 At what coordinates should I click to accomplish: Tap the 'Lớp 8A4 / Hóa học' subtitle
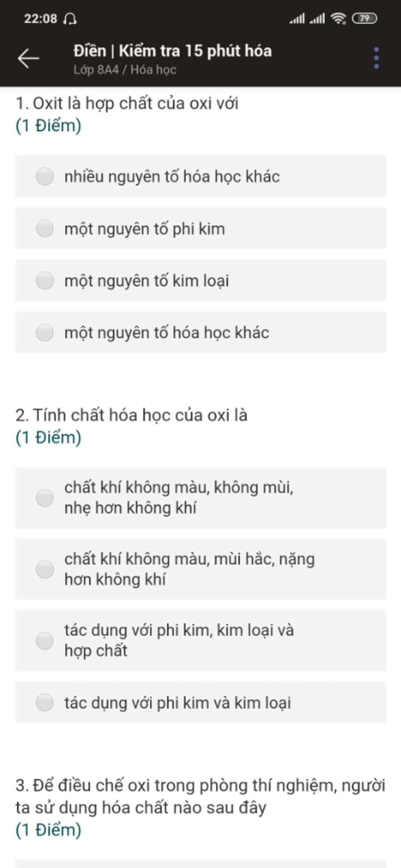[x=125, y=70]
